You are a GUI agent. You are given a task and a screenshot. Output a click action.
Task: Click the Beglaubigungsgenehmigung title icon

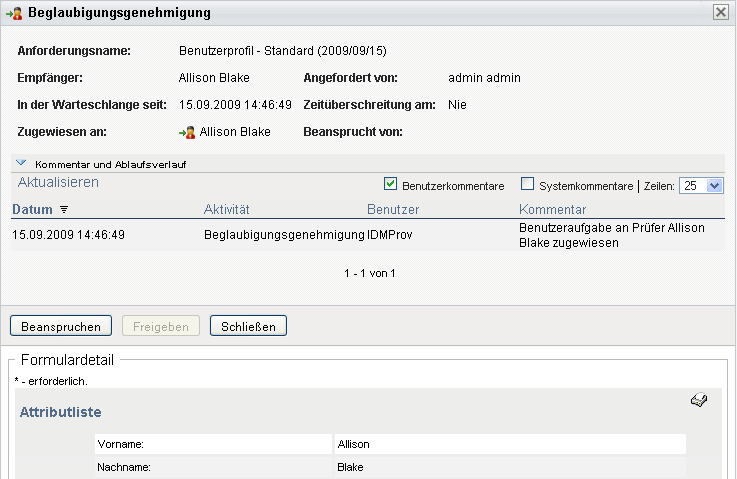[x=15, y=13]
